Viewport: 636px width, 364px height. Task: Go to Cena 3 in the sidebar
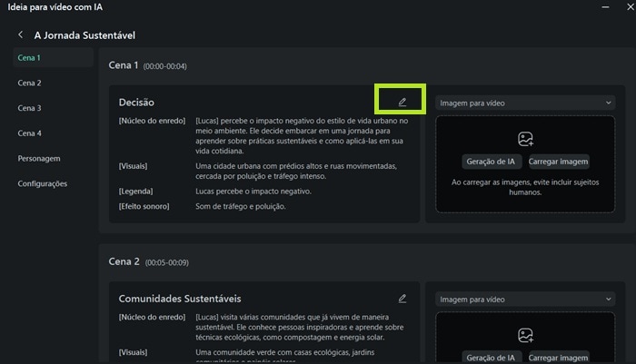tap(29, 108)
